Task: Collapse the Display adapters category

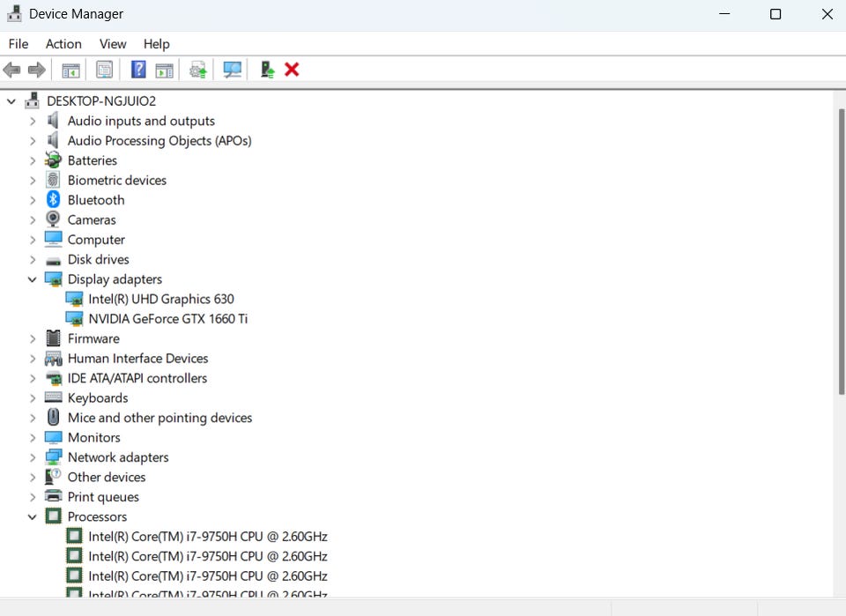Action: click(33, 278)
